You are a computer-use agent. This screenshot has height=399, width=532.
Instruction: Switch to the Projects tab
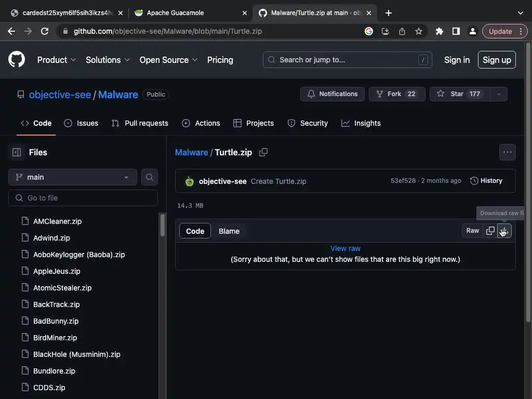pyautogui.click(x=254, y=123)
